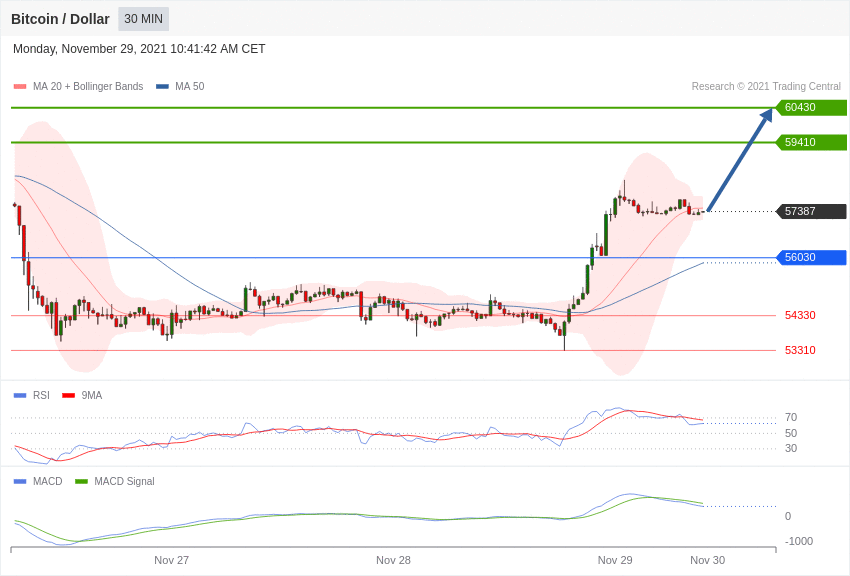Viewport: 850px width, 576px height.
Task: Select the Bitcoin / Dollar title
Action: (x=60, y=19)
